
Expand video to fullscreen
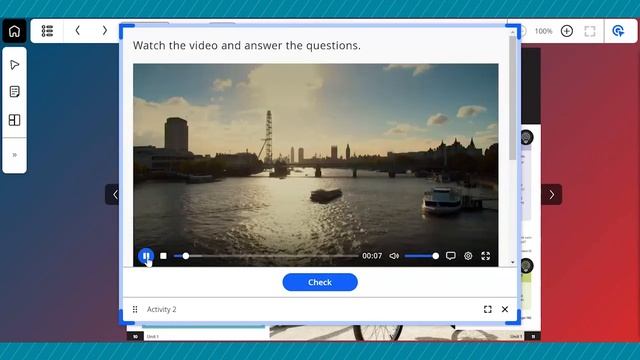pos(485,256)
